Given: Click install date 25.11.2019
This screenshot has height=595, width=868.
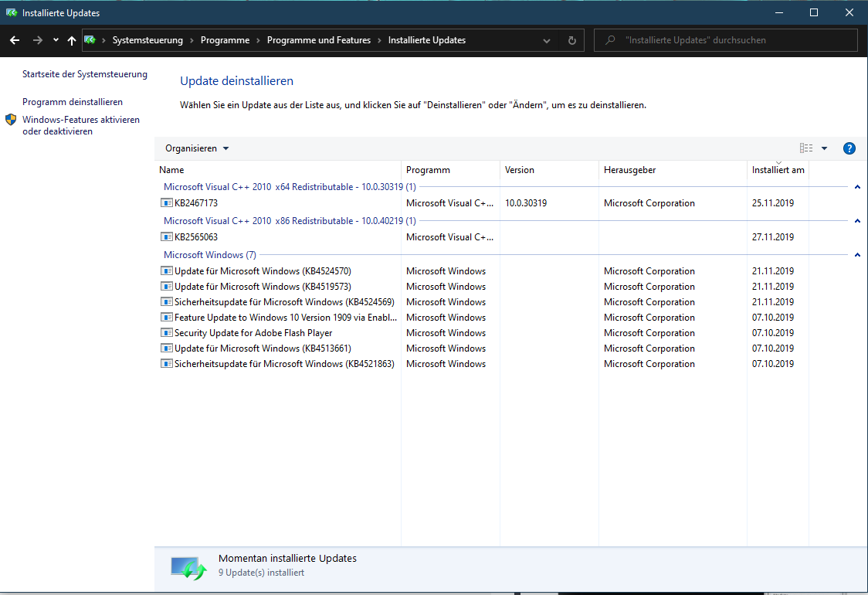Looking at the screenshot, I should pos(773,203).
